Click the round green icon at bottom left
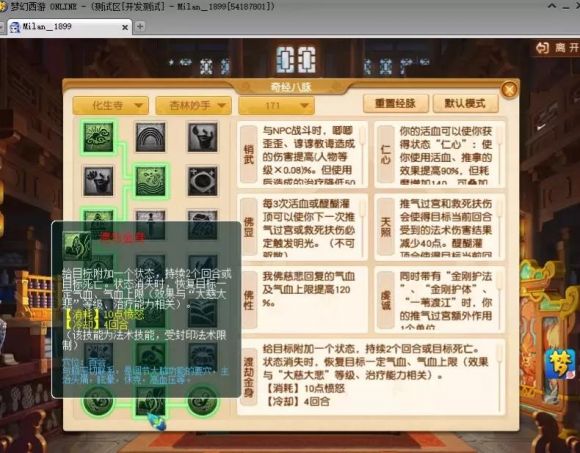580x453 pixels. coord(98,401)
